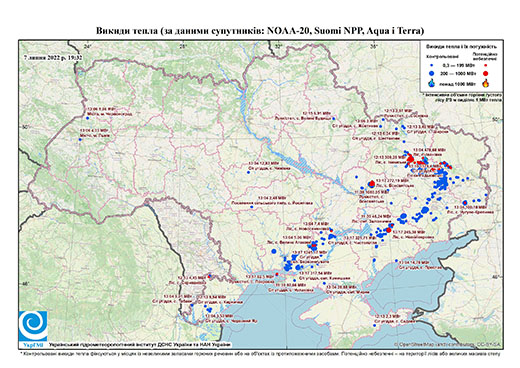Click the понад 1000 МВт legend label
The image size is (520, 368).
(458, 83)
